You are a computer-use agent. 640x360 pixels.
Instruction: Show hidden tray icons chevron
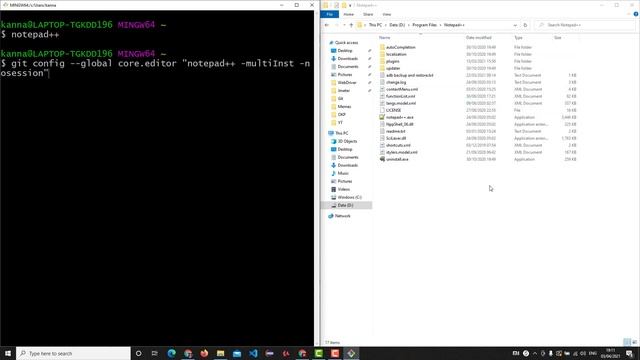click(534, 353)
